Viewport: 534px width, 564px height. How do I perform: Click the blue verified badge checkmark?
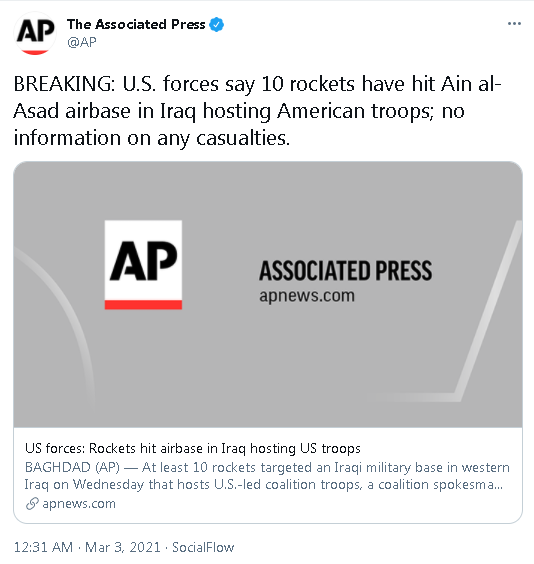216,24
